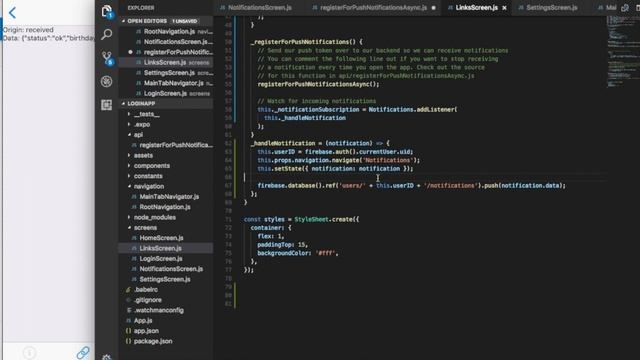This screenshot has width=640, height=360.
Task: Click the firebase.database() line in code
Action: click(x=411, y=186)
